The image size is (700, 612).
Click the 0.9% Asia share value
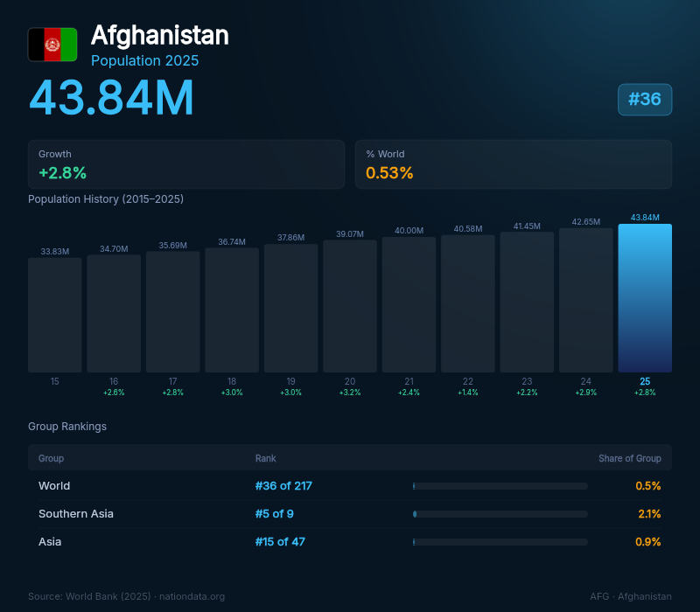pyautogui.click(x=648, y=542)
